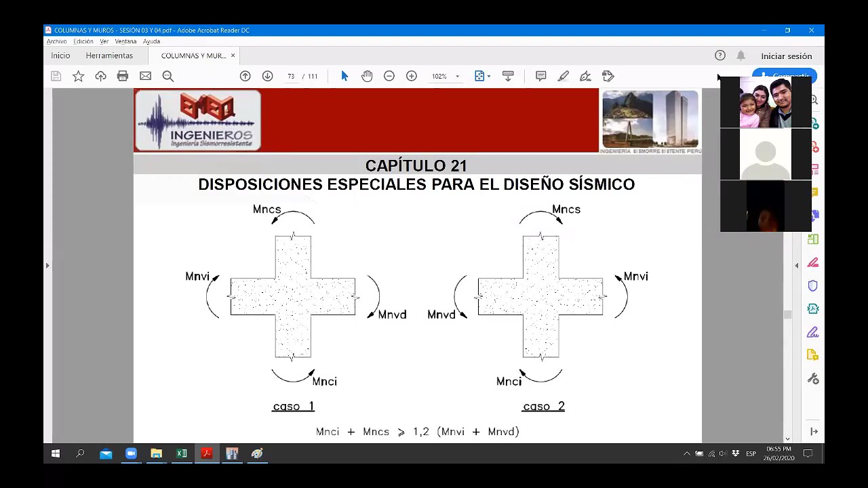Add a comment with the speech bubble tool

541,76
